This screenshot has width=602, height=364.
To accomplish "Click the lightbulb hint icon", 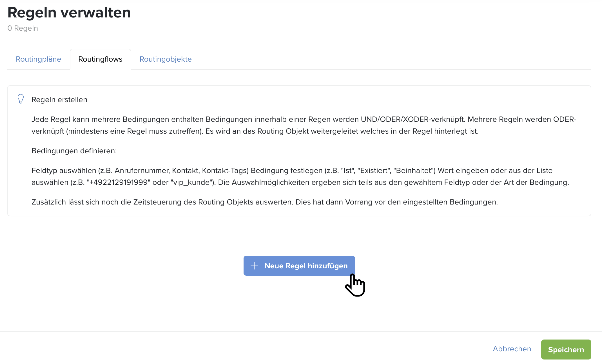I will pyautogui.click(x=21, y=99).
